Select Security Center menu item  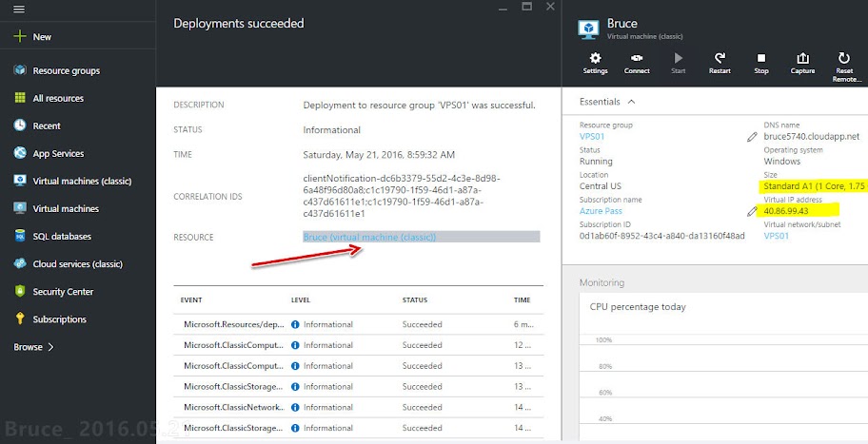point(63,292)
